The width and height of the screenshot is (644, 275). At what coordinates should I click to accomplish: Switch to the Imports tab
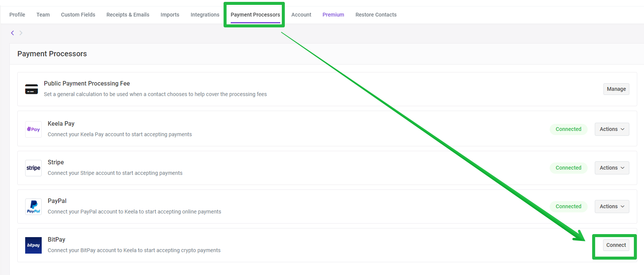tap(170, 15)
